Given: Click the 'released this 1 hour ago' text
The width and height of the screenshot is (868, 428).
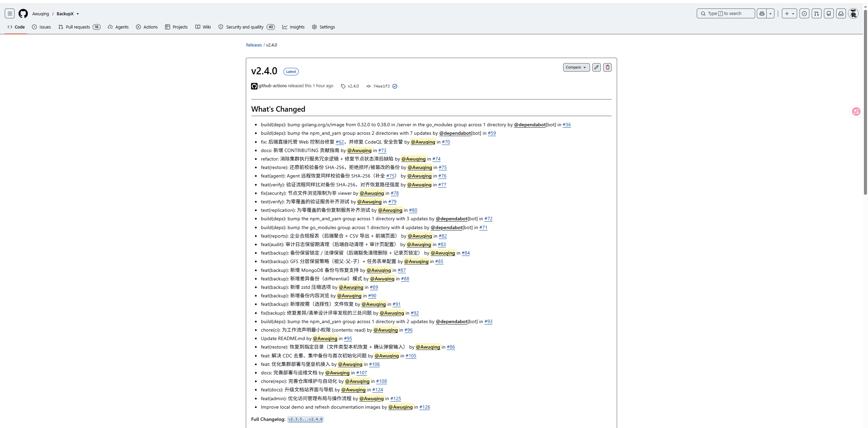Looking at the screenshot, I should [x=311, y=86].
